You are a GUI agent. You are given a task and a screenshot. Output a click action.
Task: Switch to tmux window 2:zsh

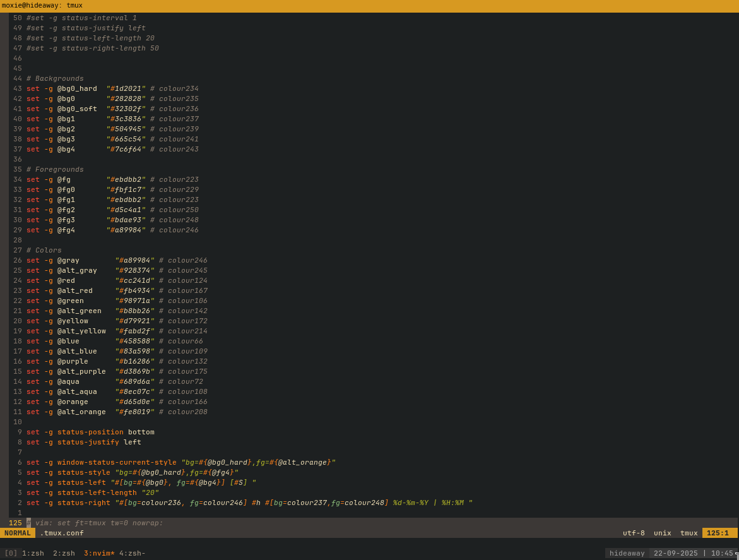(x=64, y=553)
